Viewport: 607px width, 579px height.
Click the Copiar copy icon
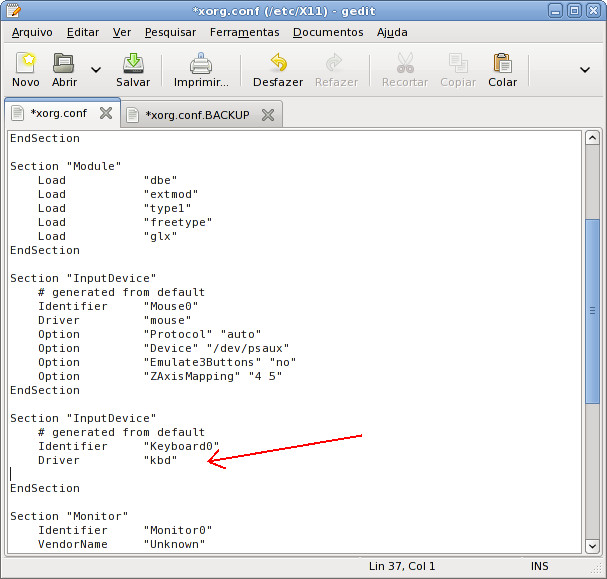(x=458, y=63)
